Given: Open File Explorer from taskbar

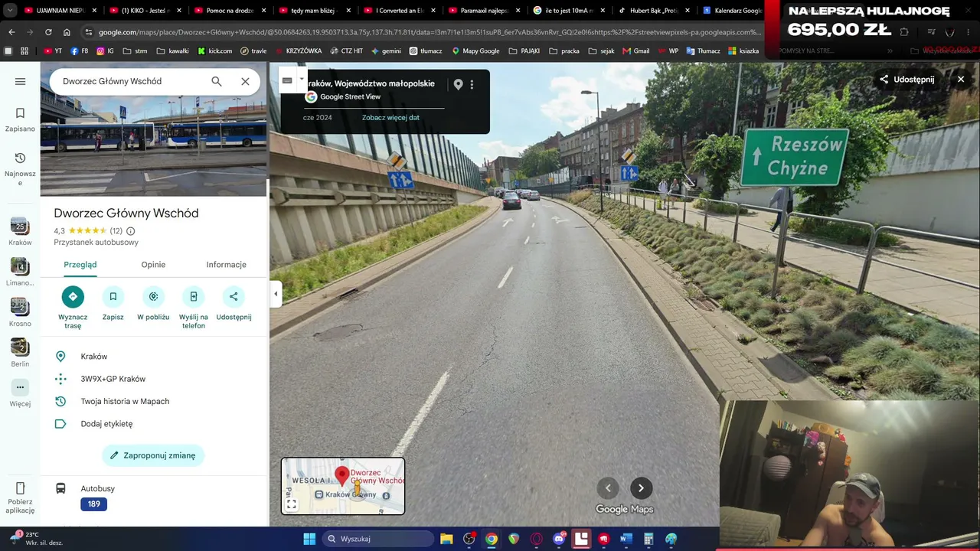Looking at the screenshot, I should click(446, 539).
